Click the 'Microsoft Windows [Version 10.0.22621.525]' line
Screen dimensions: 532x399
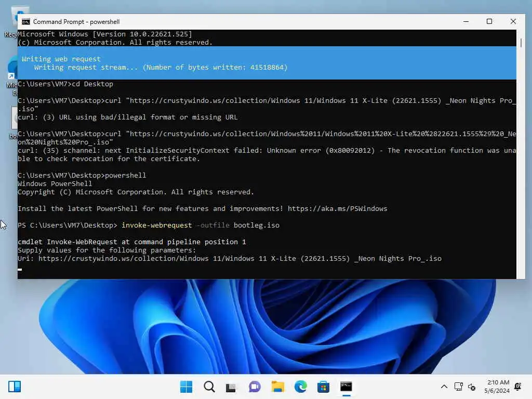click(x=105, y=34)
